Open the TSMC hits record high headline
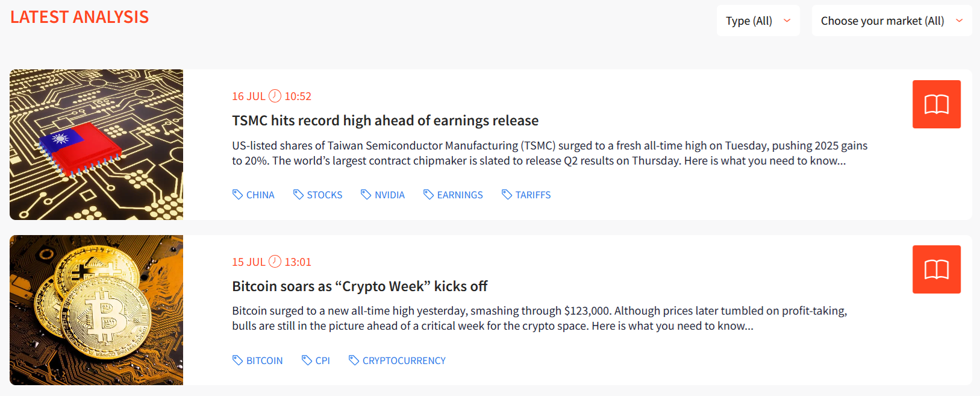The height and width of the screenshot is (396, 980). tap(385, 121)
